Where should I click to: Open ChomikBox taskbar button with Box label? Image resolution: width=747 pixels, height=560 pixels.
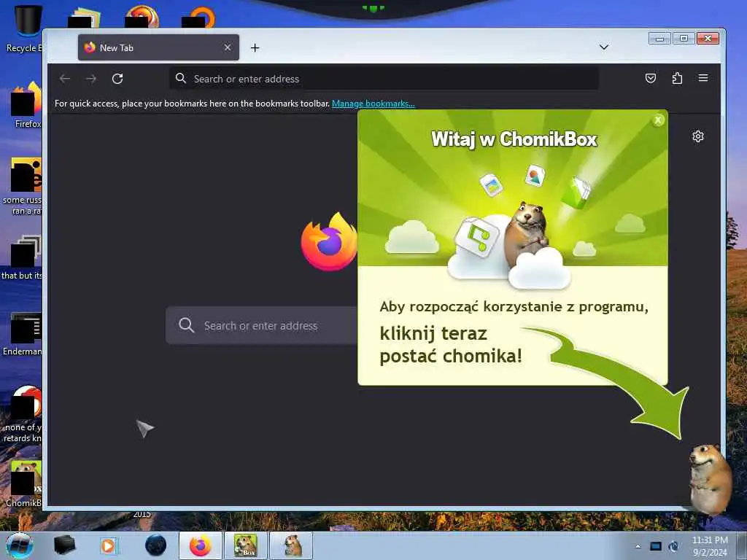pyautogui.click(x=245, y=545)
